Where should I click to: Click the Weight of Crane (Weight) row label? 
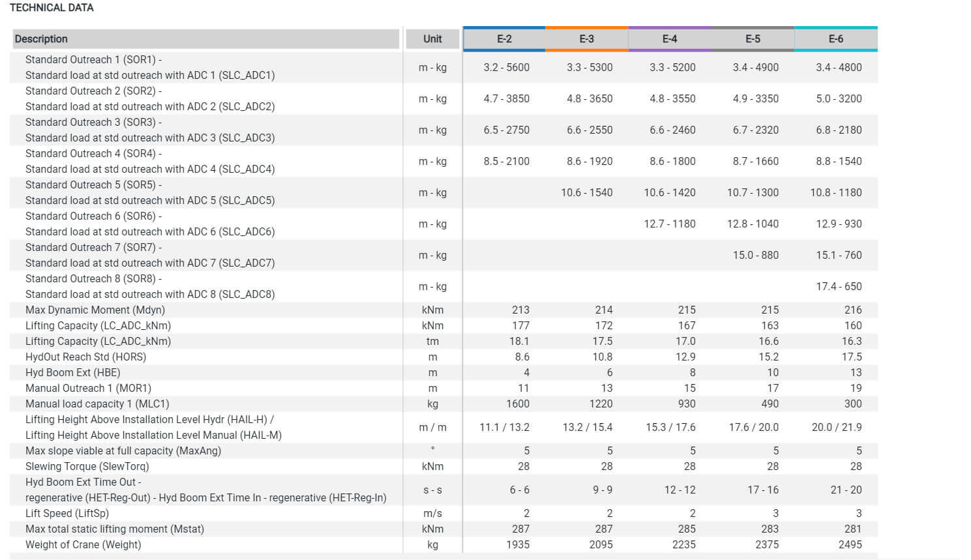[83, 545]
